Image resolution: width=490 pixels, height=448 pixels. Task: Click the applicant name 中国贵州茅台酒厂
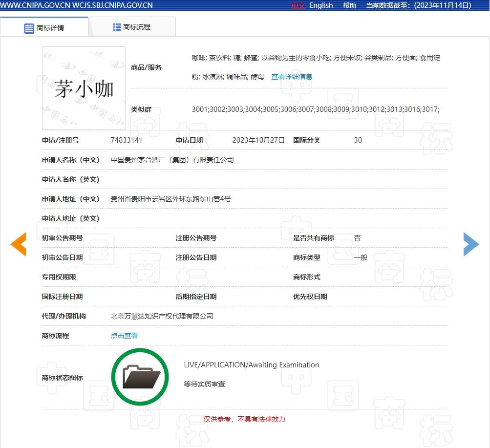tap(172, 160)
